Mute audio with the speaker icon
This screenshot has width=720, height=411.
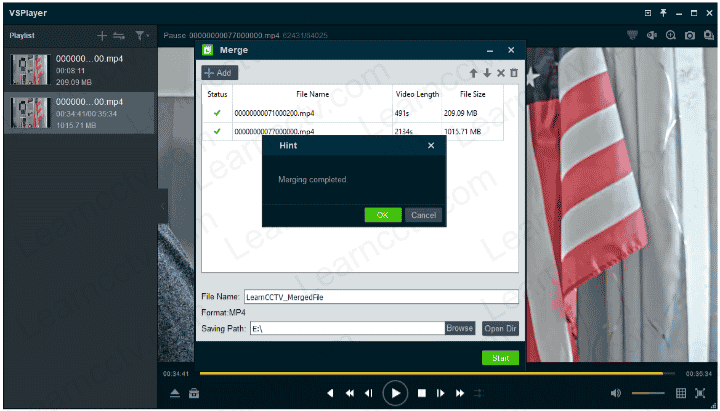coord(615,394)
